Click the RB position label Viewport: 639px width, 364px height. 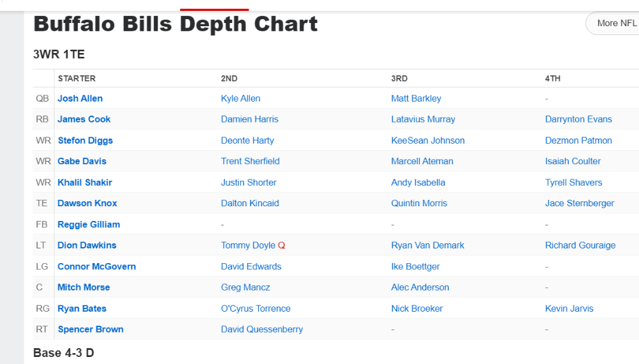[42, 119]
